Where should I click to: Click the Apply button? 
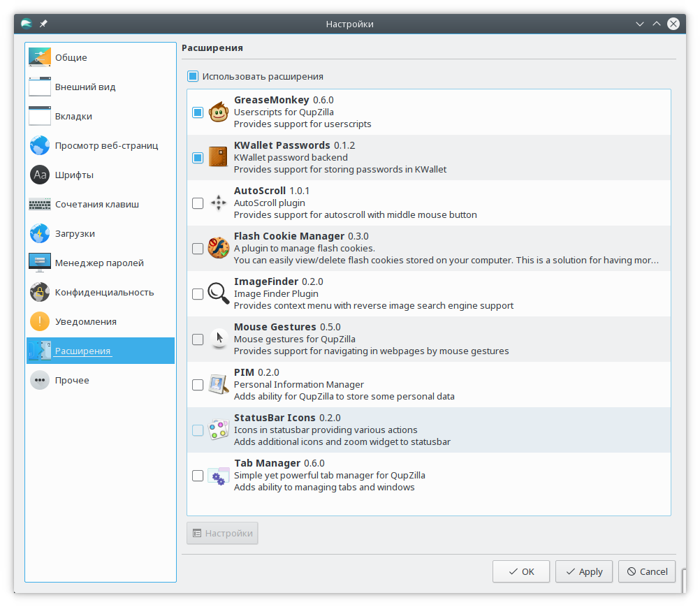[584, 572]
